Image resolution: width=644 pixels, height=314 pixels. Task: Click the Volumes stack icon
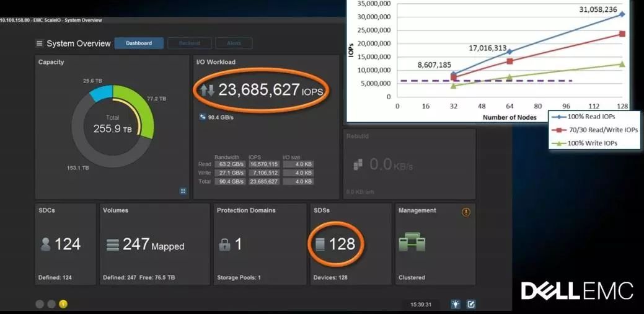[x=112, y=245]
